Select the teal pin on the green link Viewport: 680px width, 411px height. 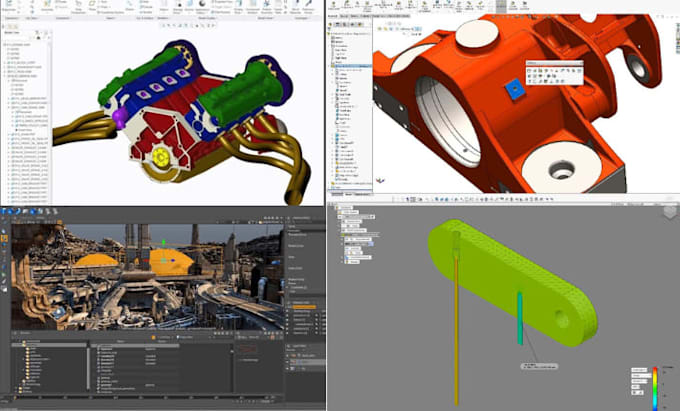(520, 318)
